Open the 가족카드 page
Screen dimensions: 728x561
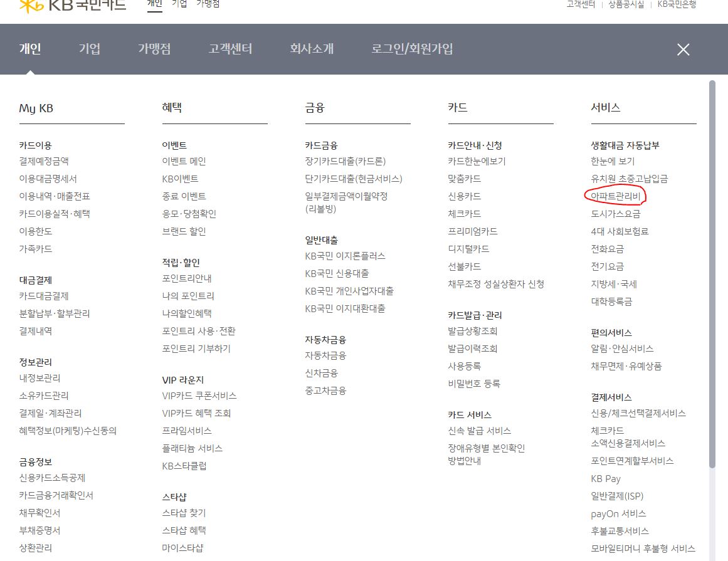tap(36, 249)
